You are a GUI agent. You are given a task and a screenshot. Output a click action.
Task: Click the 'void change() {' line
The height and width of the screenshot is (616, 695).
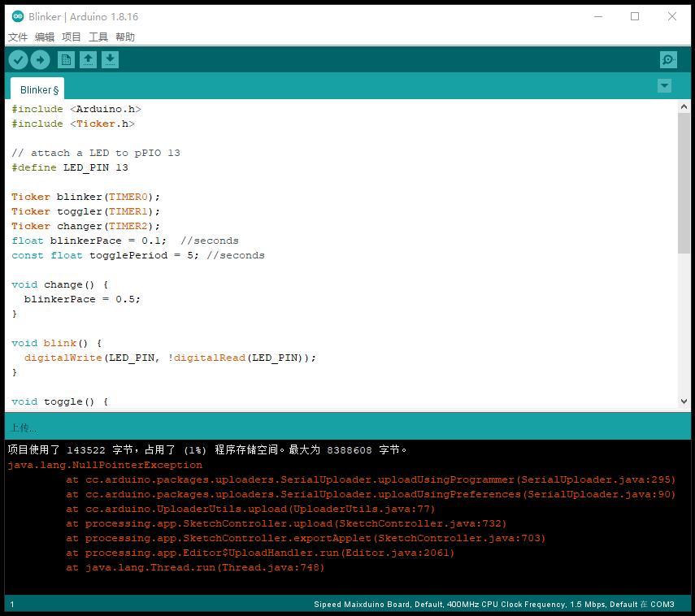point(60,284)
